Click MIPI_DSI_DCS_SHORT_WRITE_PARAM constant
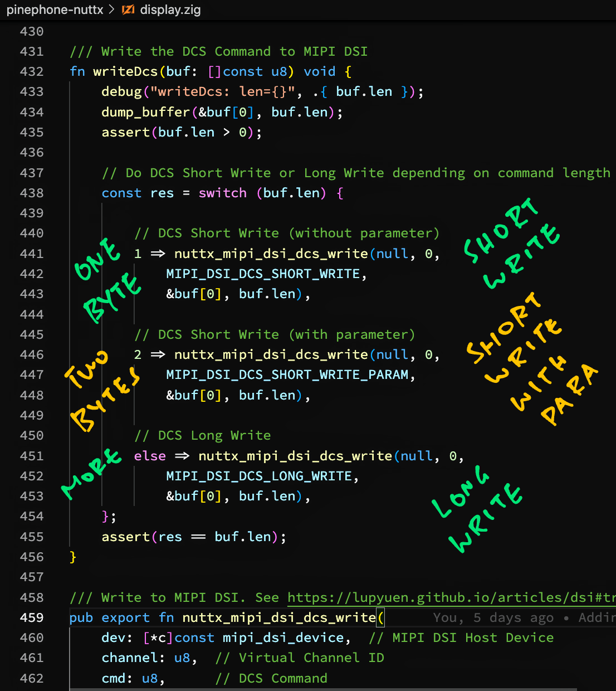 [x=287, y=374]
